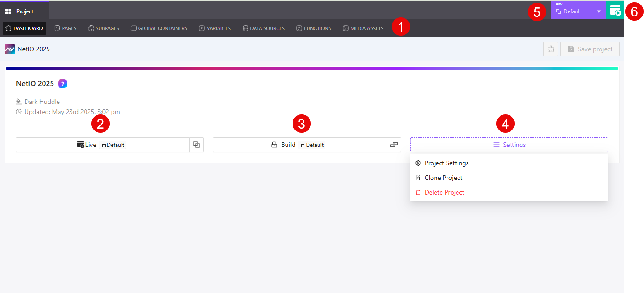Image resolution: width=644 pixels, height=293 pixels.
Task: Click the lock icon on the Build bar
Action: 274,145
